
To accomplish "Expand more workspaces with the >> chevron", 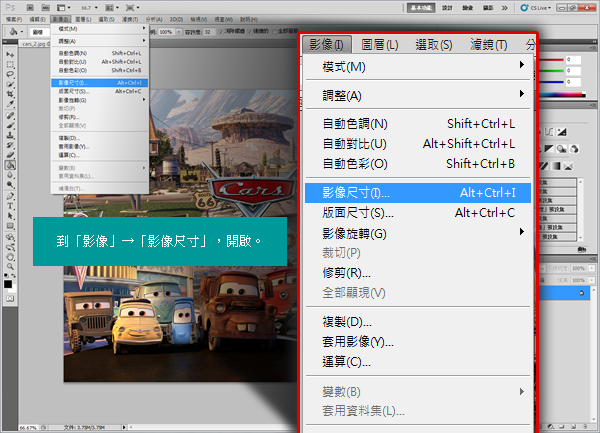I will pyautogui.click(x=505, y=8).
